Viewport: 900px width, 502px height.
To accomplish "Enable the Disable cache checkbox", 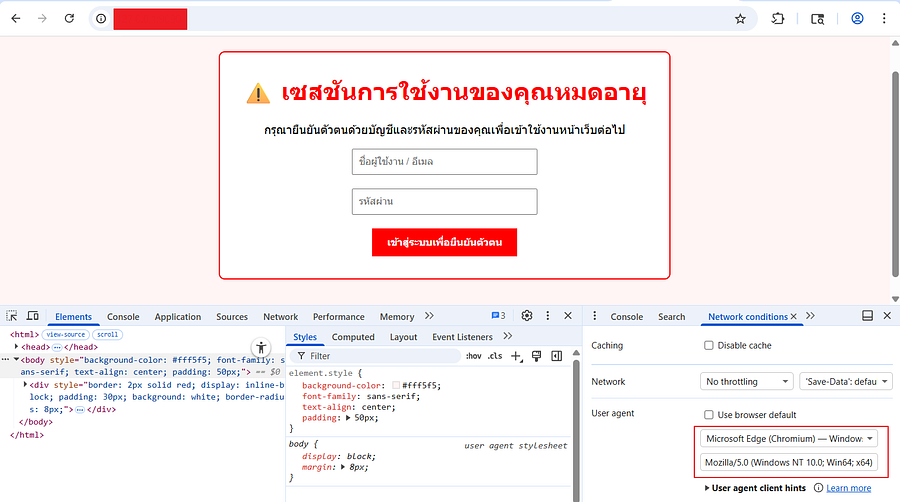I will (709, 345).
